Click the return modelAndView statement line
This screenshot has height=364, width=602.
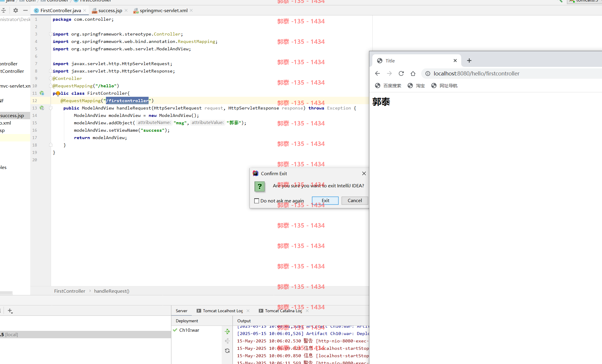coord(100,138)
